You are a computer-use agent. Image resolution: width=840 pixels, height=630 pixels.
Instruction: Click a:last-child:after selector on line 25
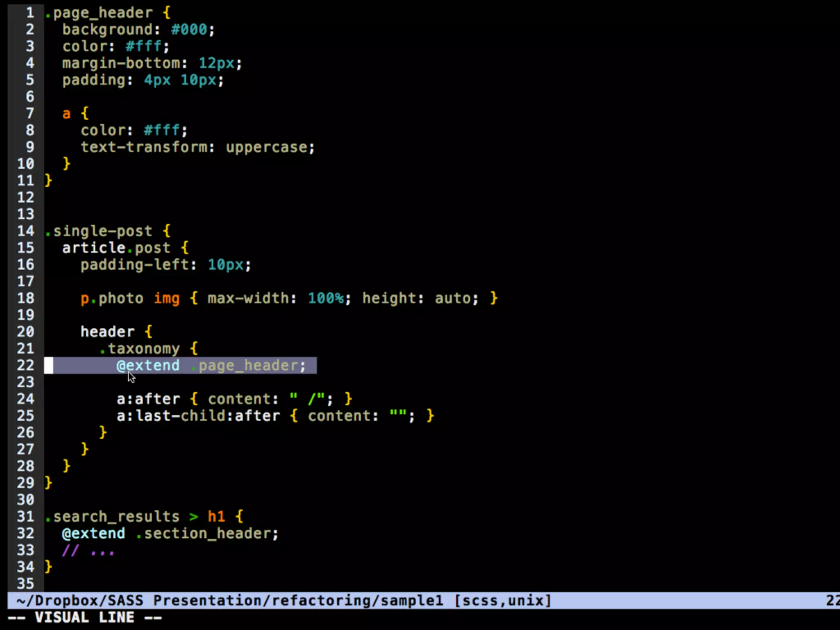coord(198,416)
